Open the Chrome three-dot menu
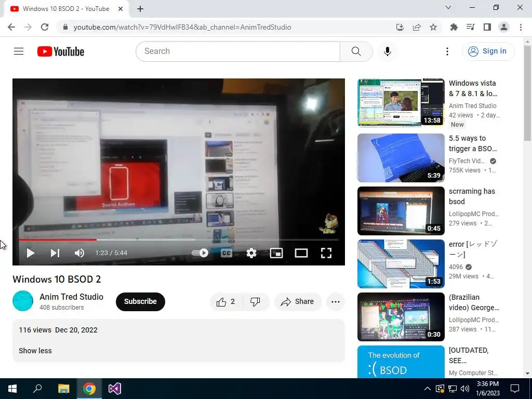 (521, 27)
